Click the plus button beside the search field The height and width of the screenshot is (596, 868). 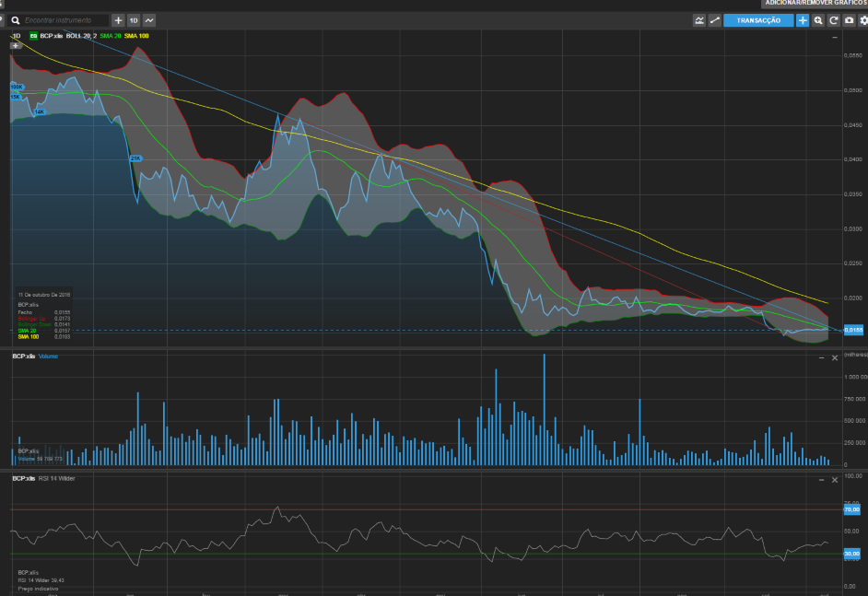[x=118, y=19]
